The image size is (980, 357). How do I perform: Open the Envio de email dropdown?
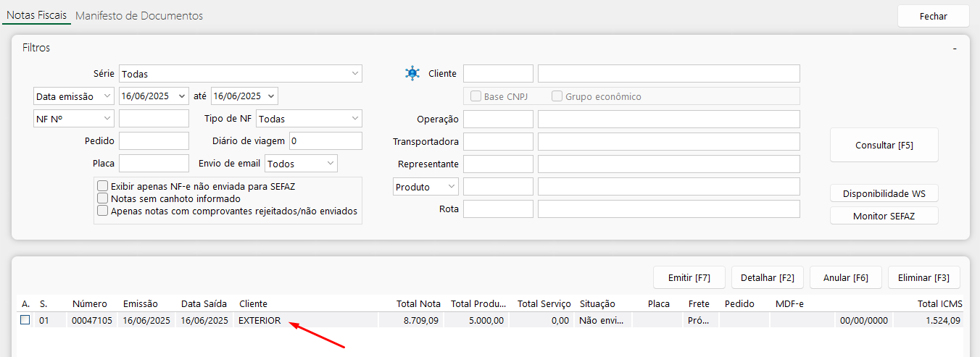click(x=301, y=164)
